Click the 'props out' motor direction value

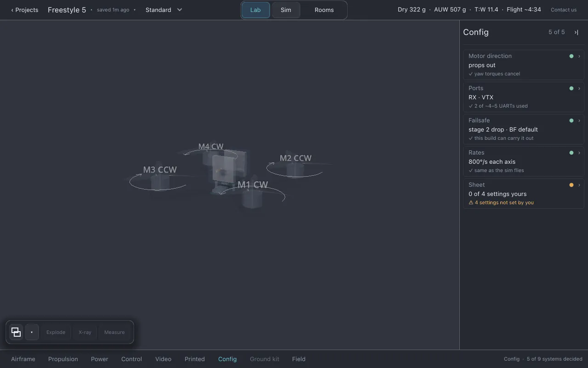(482, 65)
